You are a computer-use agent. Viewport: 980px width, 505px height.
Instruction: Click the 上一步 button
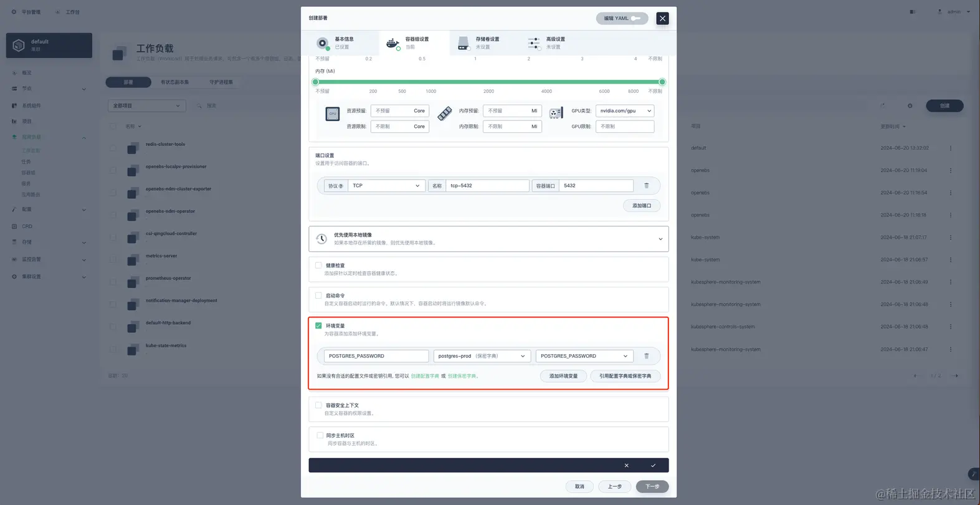[x=615, y=486]
